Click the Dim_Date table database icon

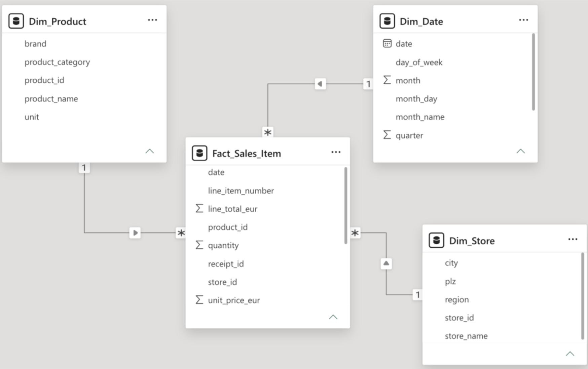(387, 21)
